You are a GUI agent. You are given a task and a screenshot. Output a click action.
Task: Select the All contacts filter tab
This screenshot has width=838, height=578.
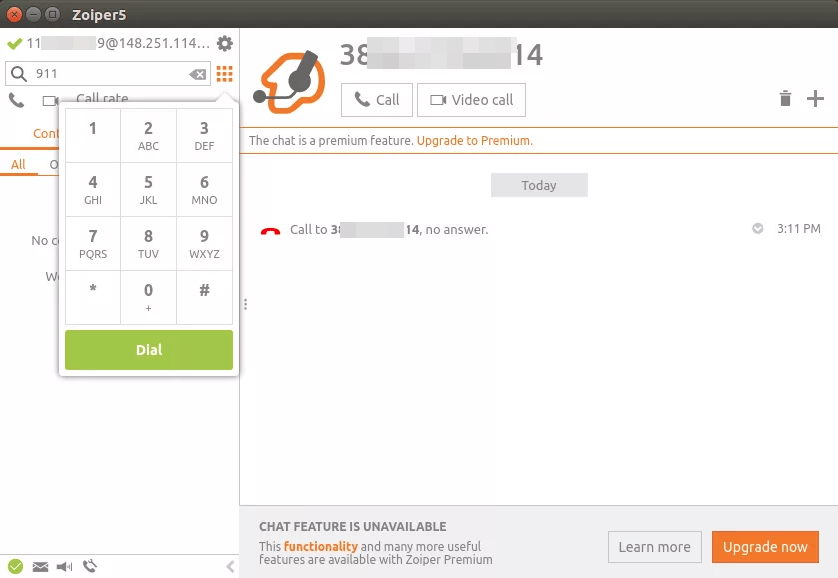click(x=18, y=165)
